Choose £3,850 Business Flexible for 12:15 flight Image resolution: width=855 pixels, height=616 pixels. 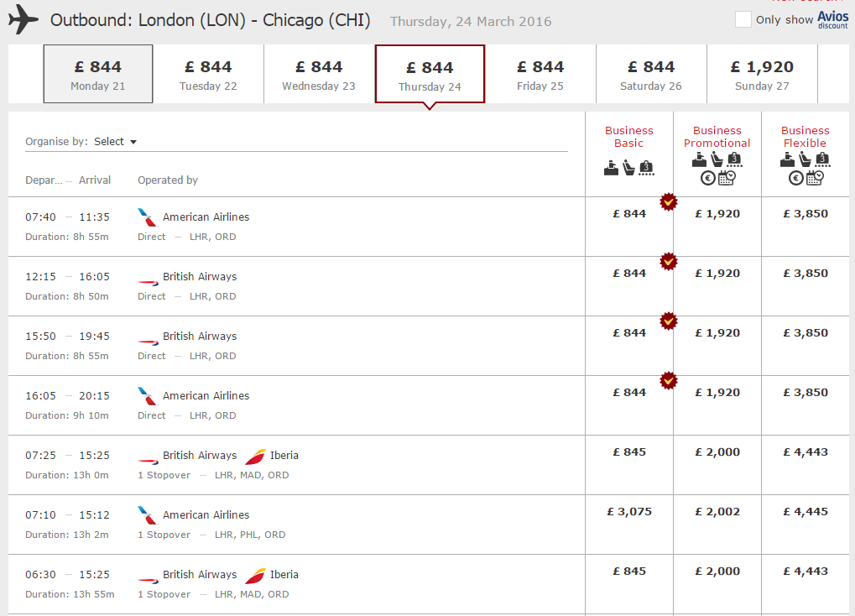pyautogui.click(x=805, y=274)
